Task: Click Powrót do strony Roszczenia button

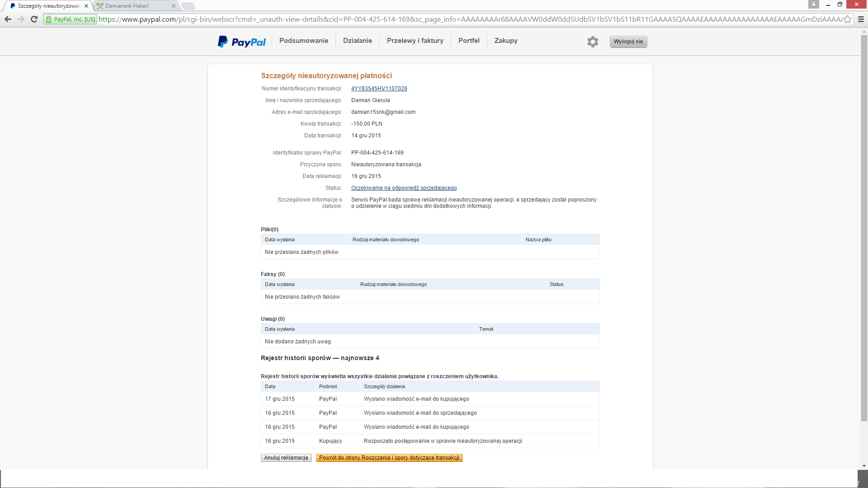Action: pyautogui.click(x=389, y=458)
